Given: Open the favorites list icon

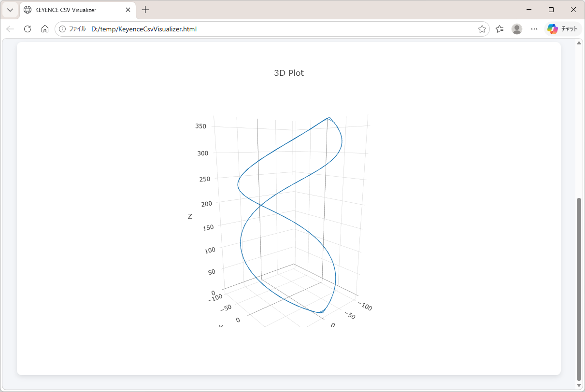Looking at the screenshot, I should (x=499, y=29).
